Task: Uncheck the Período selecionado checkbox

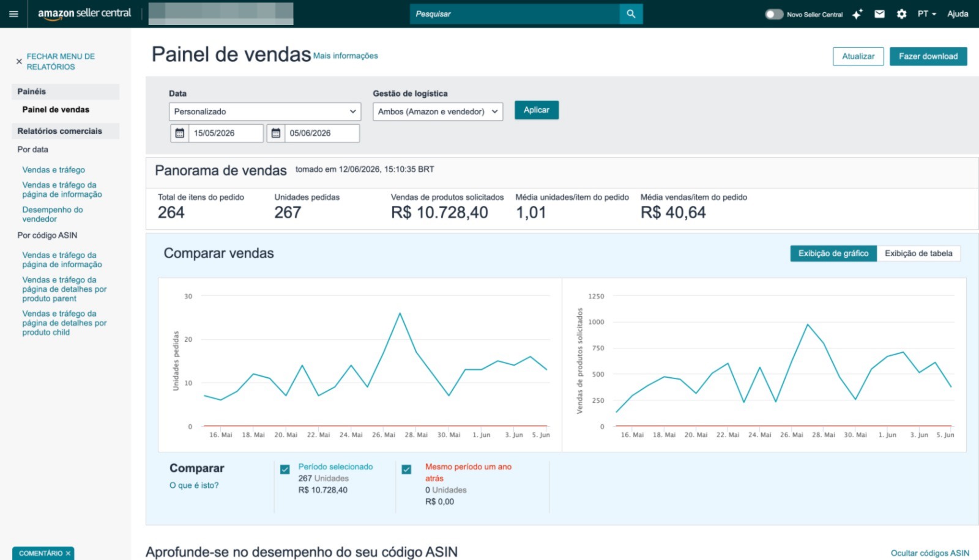Action: click(x=285, y=470)
